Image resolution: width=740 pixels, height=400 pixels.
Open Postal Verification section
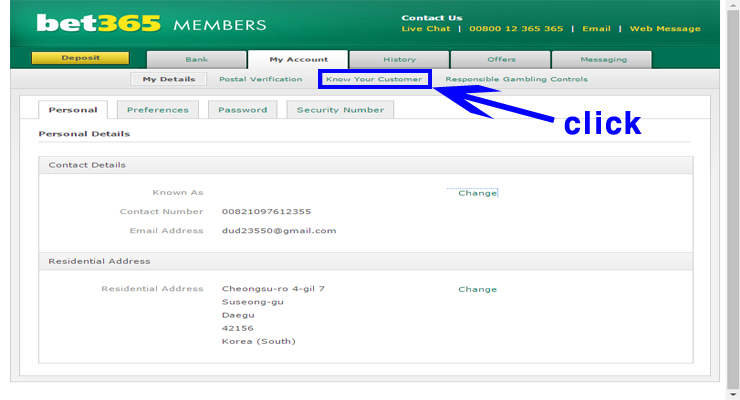click(261, 79)
